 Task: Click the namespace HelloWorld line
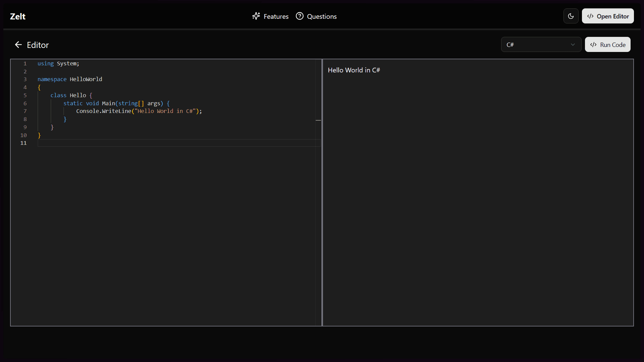click(x=70, y=79)
